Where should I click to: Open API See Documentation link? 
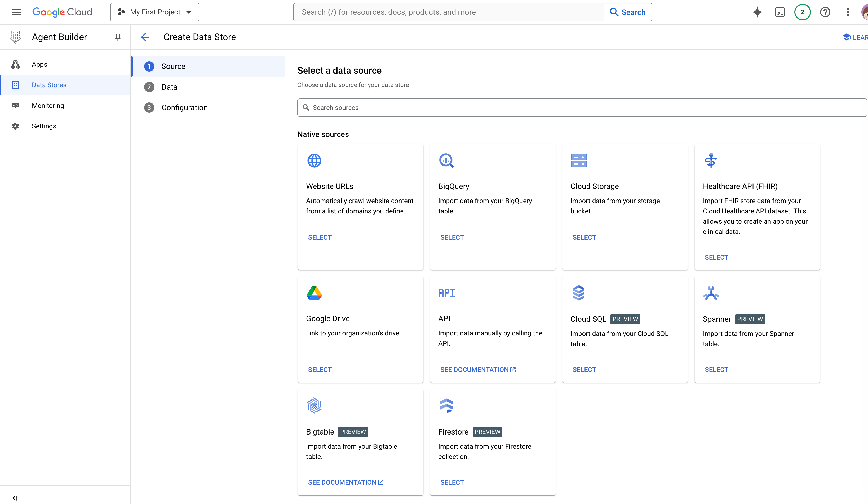[477, 370]
